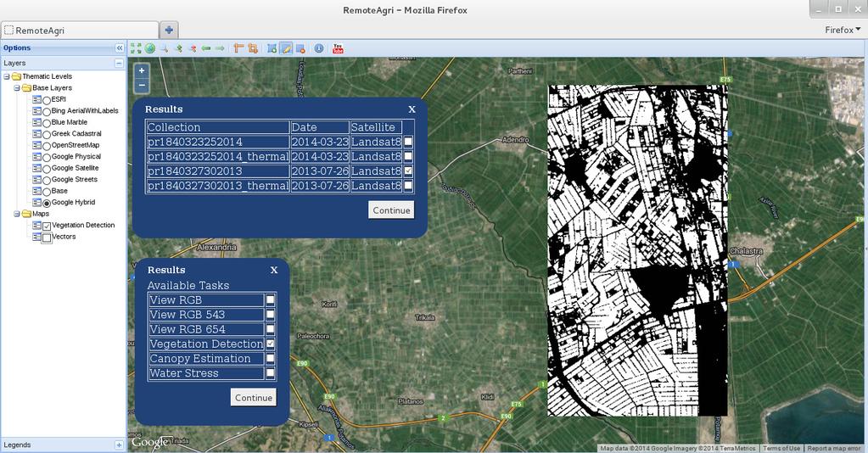Open the map Terms of Use link

(781, 449)
